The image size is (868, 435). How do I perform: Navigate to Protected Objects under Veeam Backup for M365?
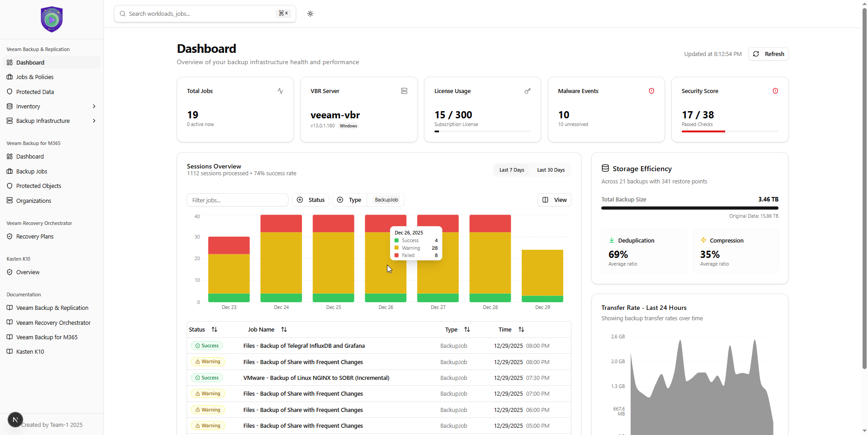click(x=38, y=186)
